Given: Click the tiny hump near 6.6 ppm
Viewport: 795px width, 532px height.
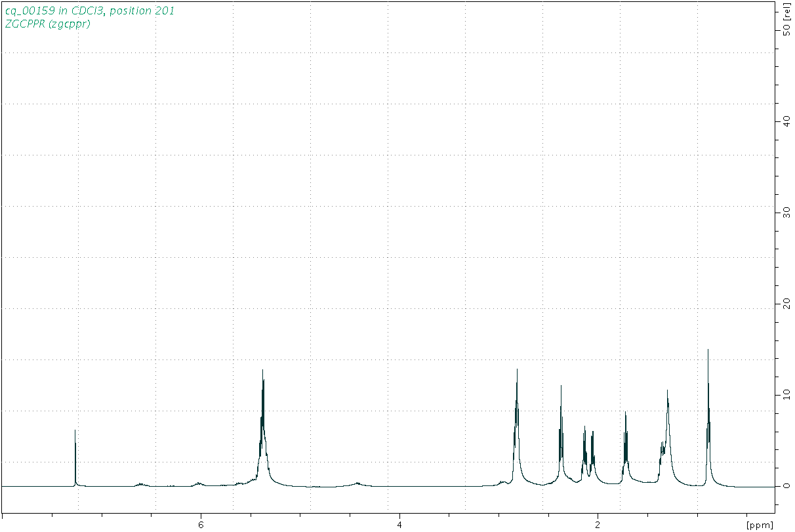Looking at the screenshot, I should [x=140, y=483].
